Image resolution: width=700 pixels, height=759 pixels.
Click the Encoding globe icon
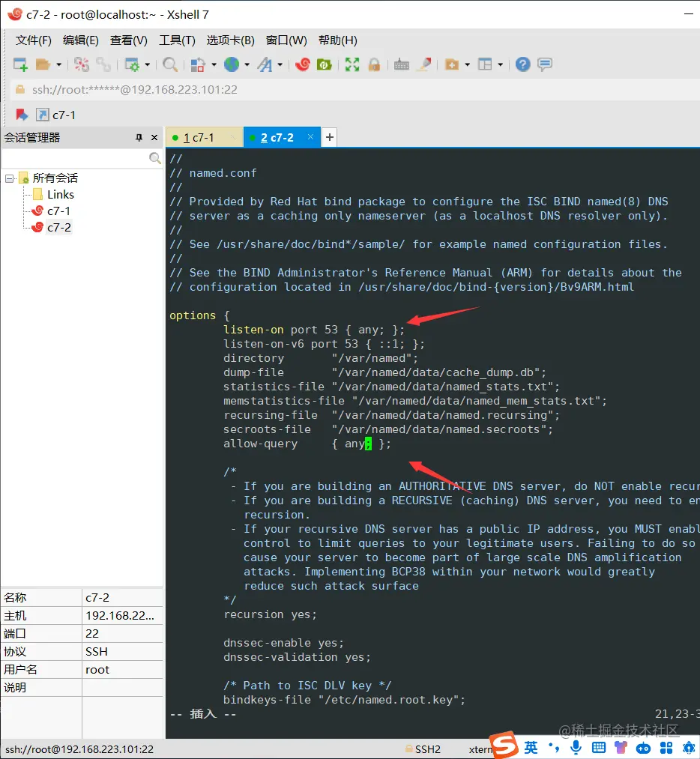[232, 64]
